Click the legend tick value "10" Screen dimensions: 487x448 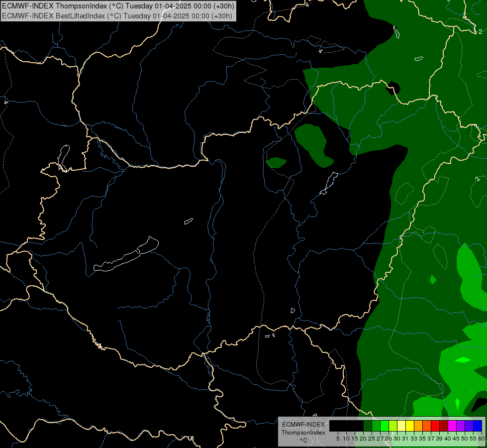coord(346,439)
